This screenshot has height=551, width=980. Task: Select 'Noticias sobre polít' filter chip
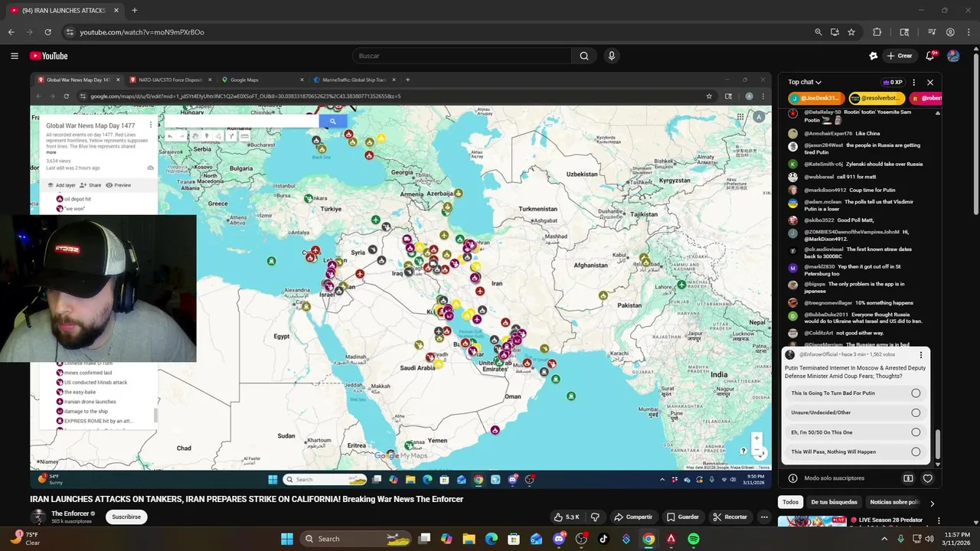click(x=893, y=502)
